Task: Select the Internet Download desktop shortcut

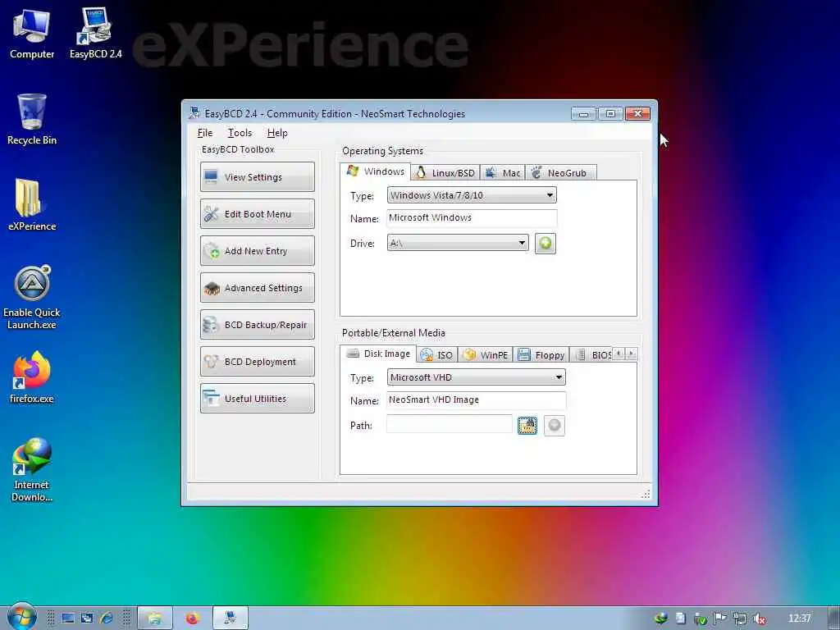Action: click(32, 470)
